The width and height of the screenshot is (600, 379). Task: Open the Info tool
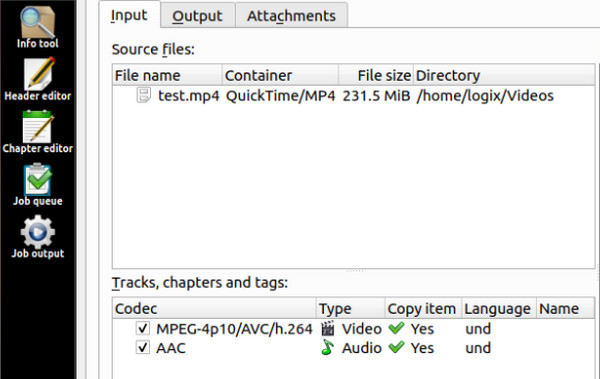pyautogui.click(x=38, y=27)
